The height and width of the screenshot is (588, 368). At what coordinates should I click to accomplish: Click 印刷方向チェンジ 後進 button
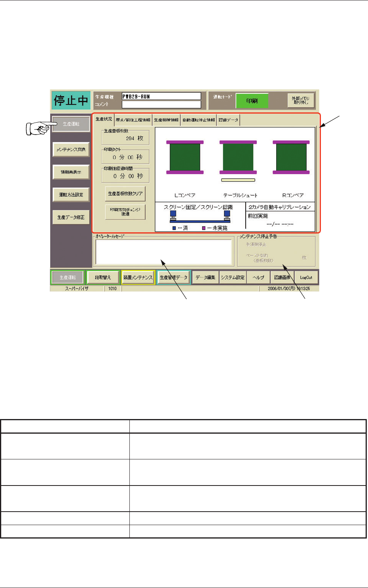(x=125, y=212)
